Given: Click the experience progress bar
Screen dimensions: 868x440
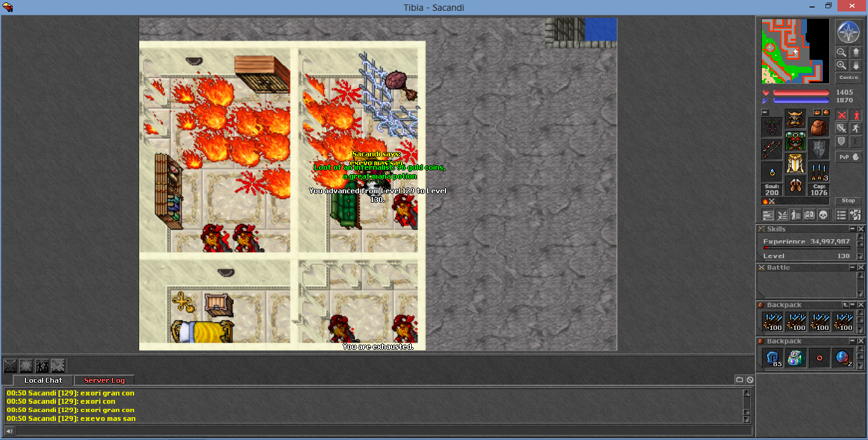Looking at the screenshot, I should 806,248.
